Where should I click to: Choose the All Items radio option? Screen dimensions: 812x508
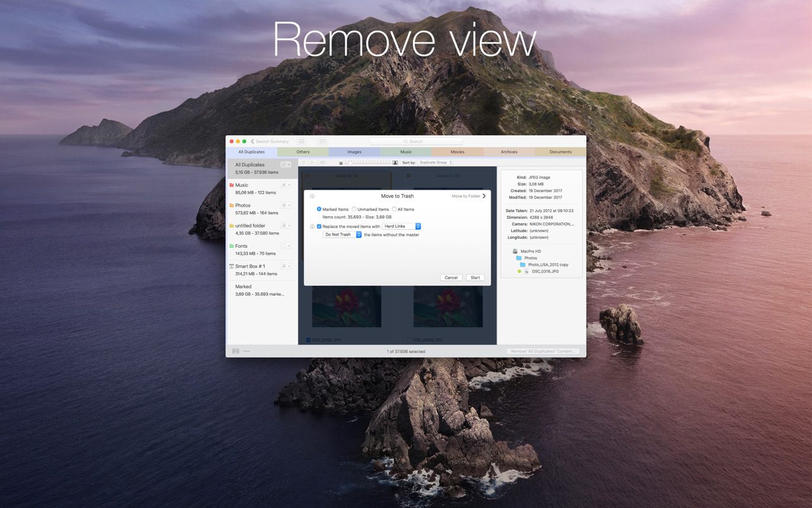394,209
